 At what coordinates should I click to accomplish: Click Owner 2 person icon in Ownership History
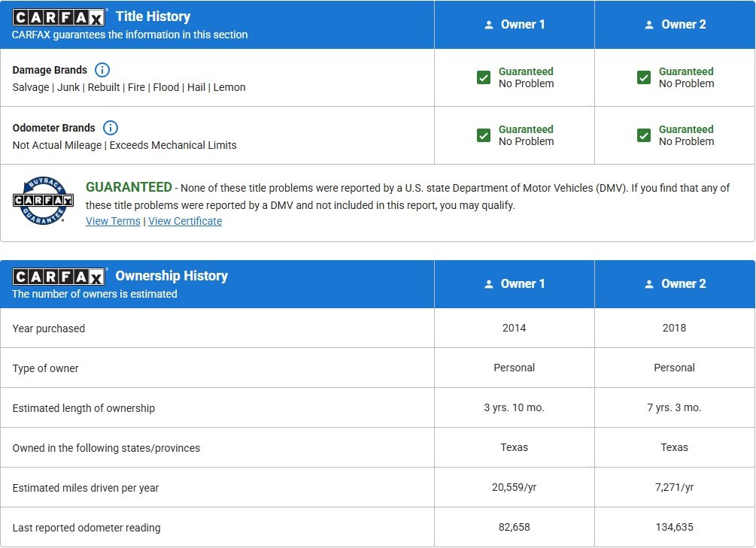[x=649, y=284]
